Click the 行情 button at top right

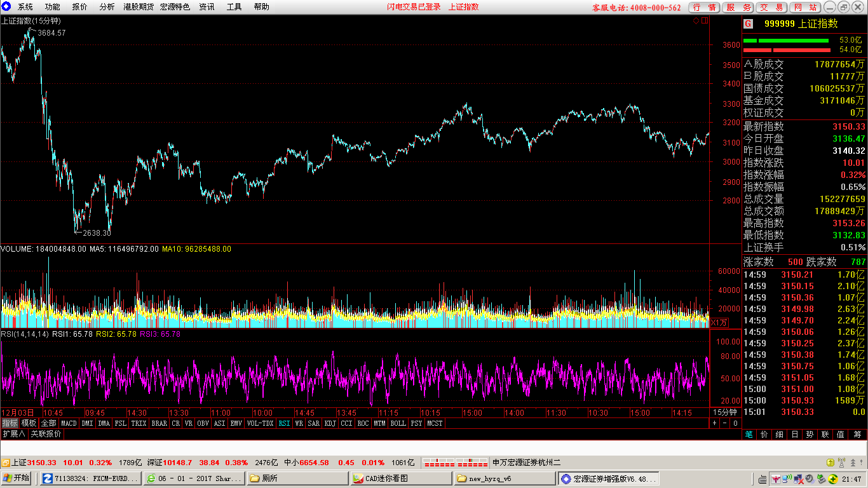point(705,7)
